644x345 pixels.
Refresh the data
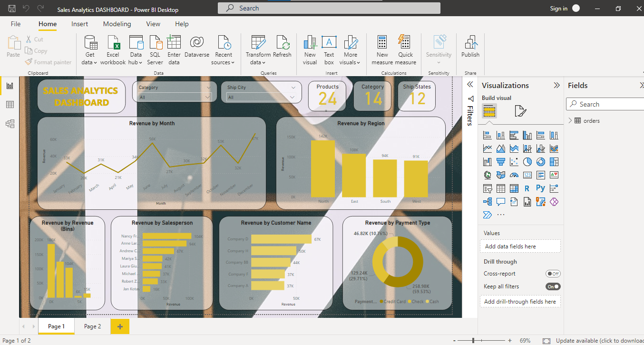pos(282,48)
